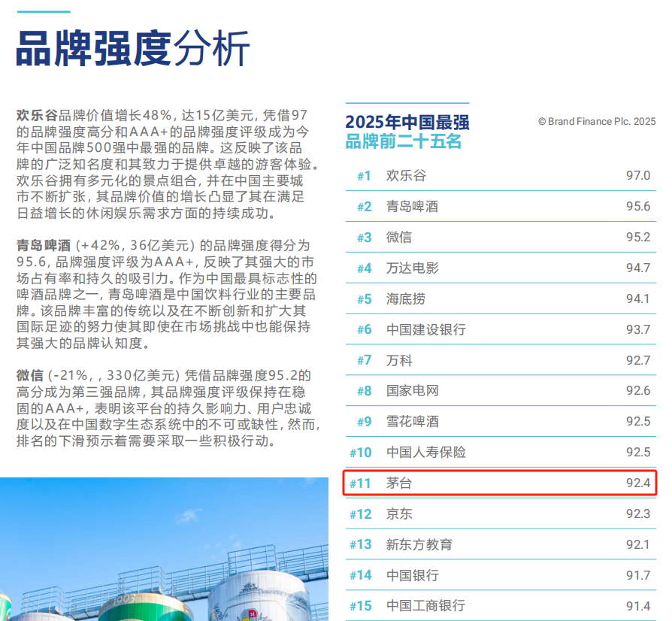This screenshot has width=672, height=621.
Task: Select 国家电网 in the ranking list
Action: coord(412,390)
